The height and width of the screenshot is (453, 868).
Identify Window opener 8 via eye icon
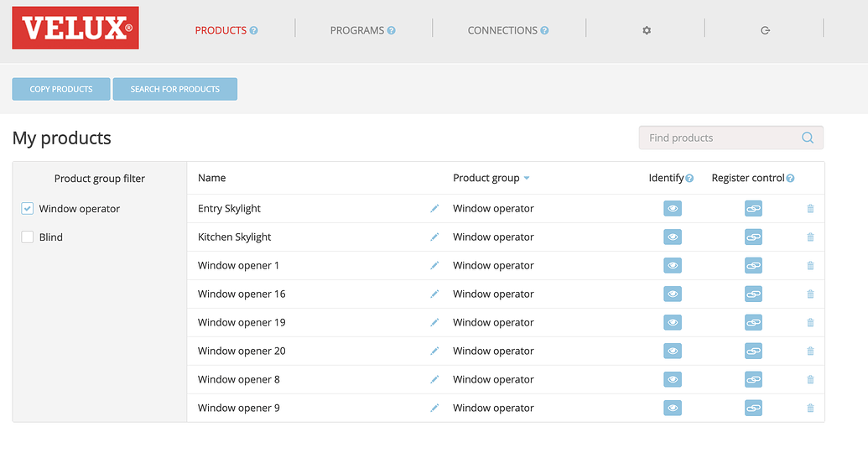673,380
